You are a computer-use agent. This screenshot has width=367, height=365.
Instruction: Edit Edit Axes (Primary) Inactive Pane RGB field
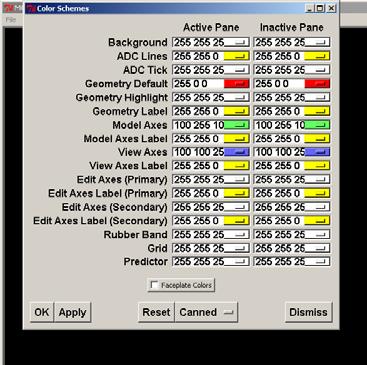tap(279, 180)
